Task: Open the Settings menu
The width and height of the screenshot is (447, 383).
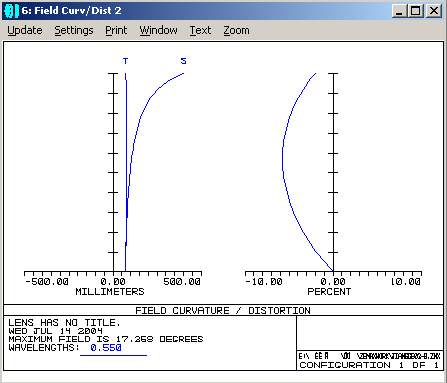Action: (74, 30)
